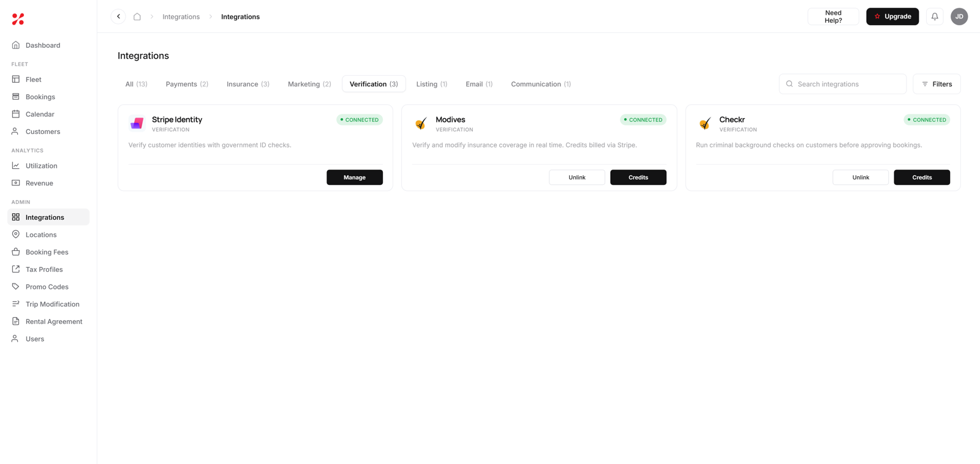This screenshot has height=464, width=980.
Task: Click the red app logo
Action: 18,19
